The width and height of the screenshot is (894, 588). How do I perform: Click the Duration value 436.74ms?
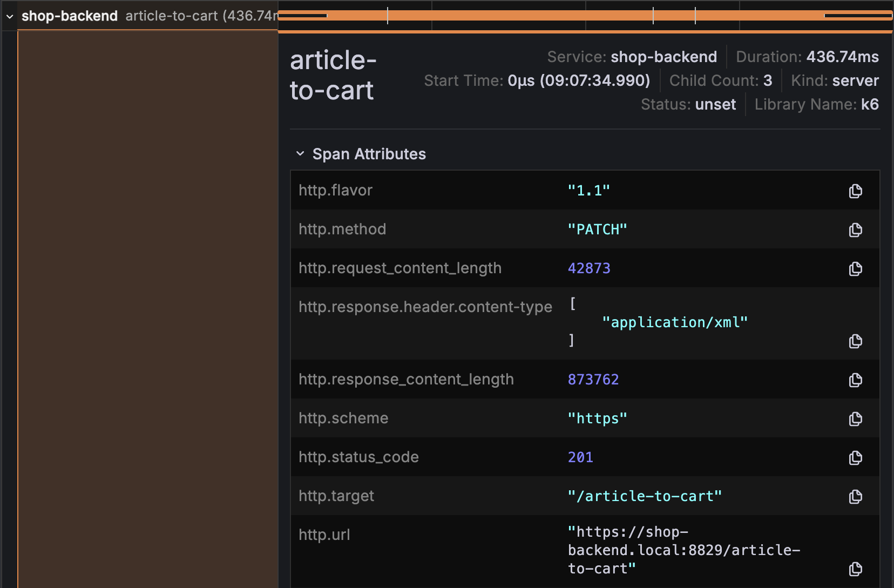843,56
